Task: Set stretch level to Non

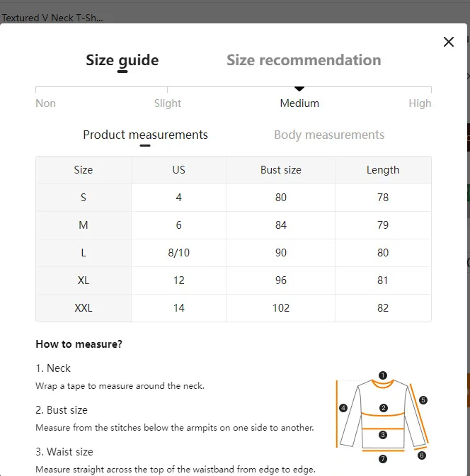Action: [45, 103]
